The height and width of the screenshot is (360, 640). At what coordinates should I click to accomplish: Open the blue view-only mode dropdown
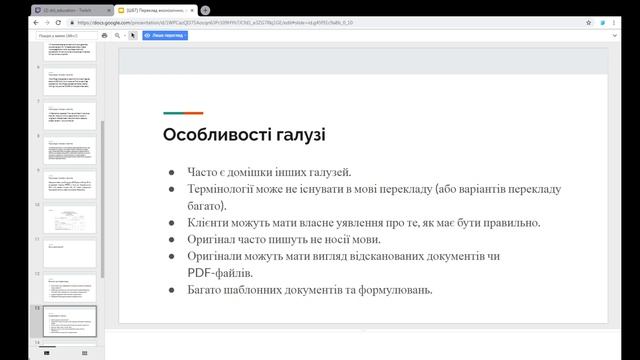(165, 36)
